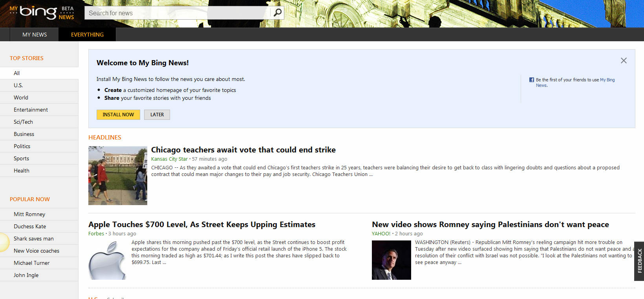The width and height of the screenshot is (644, 299).
Task: Open the Kansas City Star source link
Action: coord(169,159)
